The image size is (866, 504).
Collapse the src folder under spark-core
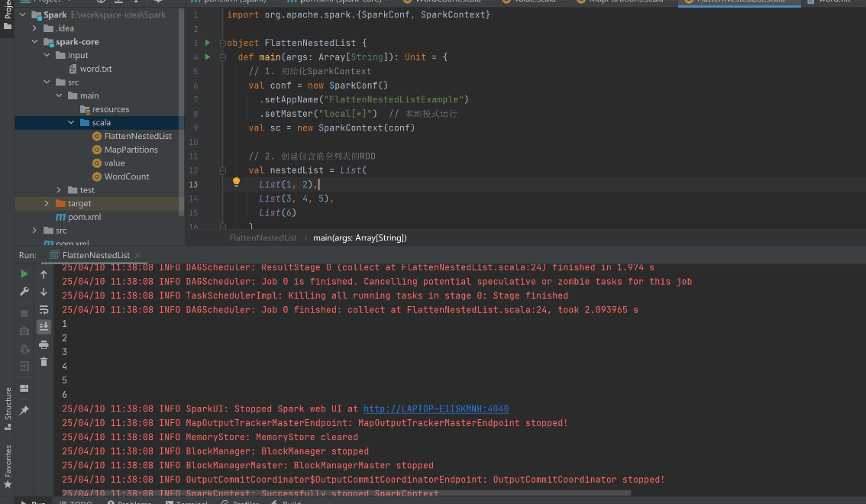click(47, 82)
